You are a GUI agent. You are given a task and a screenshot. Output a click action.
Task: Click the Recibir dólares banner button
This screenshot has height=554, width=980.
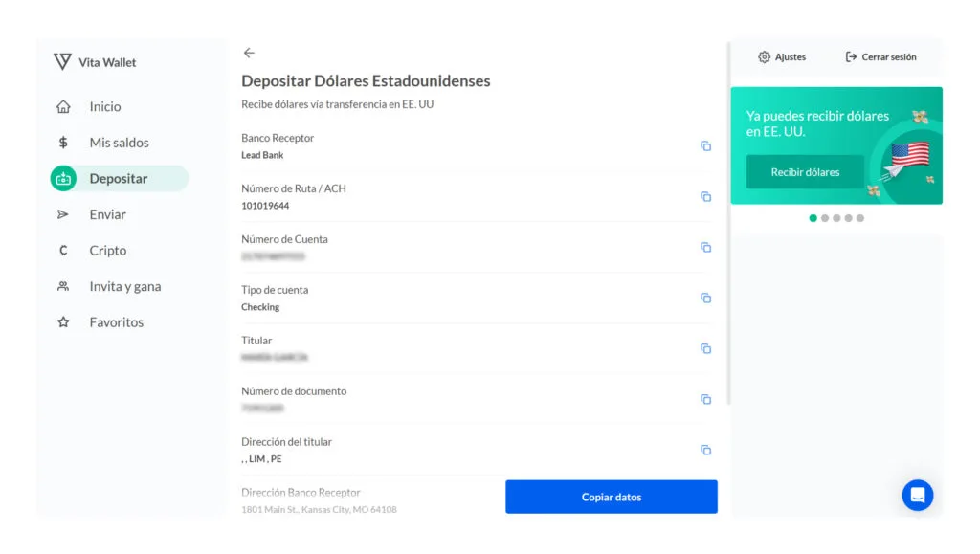tap(805, 172)
